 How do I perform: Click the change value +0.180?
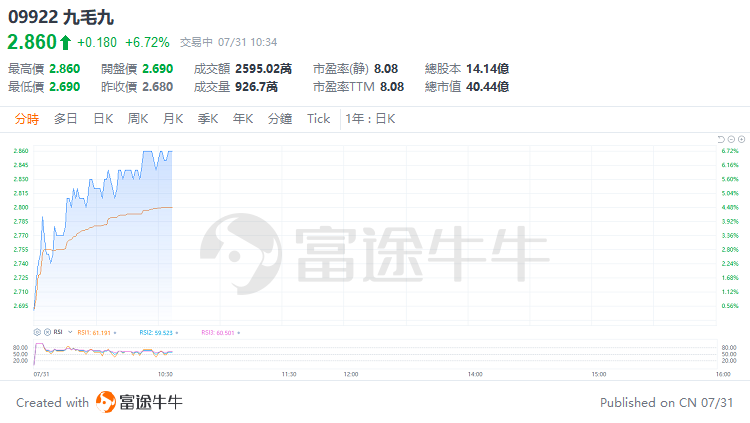[x=97, y=43]
